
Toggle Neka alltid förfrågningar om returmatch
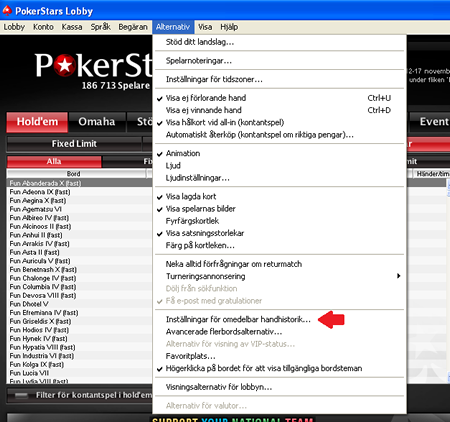pyautogui.click(x=279, y=264)
